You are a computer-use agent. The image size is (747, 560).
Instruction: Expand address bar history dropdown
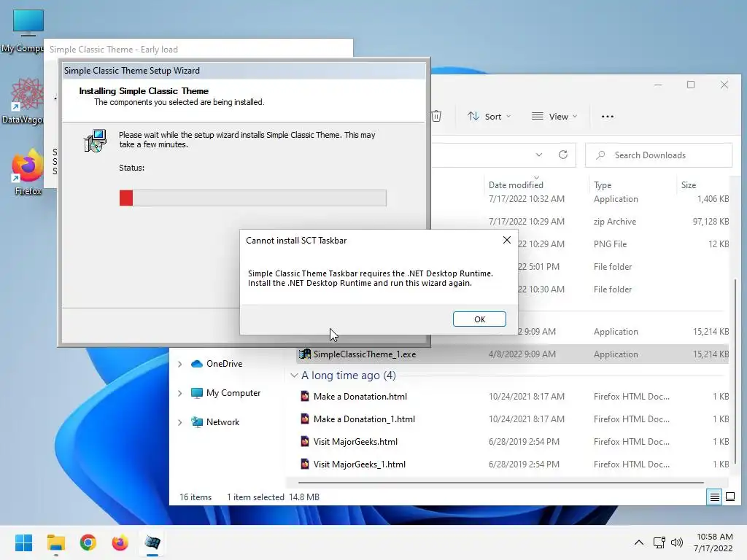tap(539, 155)
